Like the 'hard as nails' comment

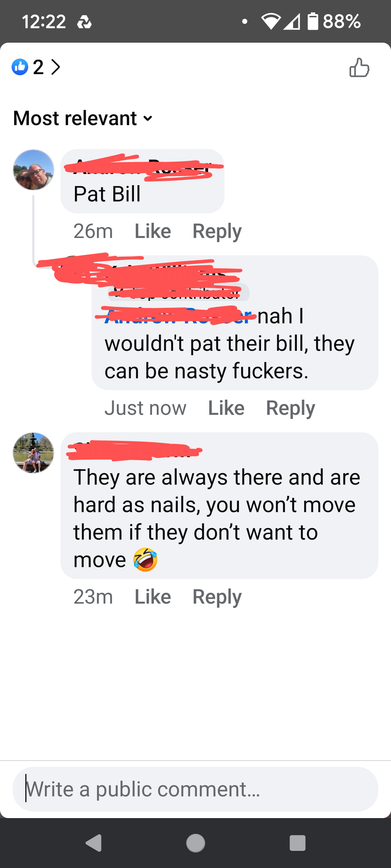pos(153,597)
